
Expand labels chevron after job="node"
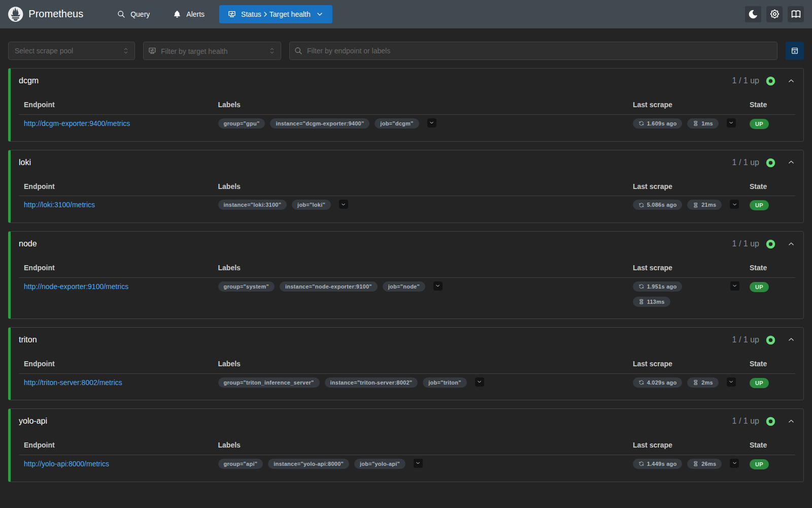tap(438, 286)
